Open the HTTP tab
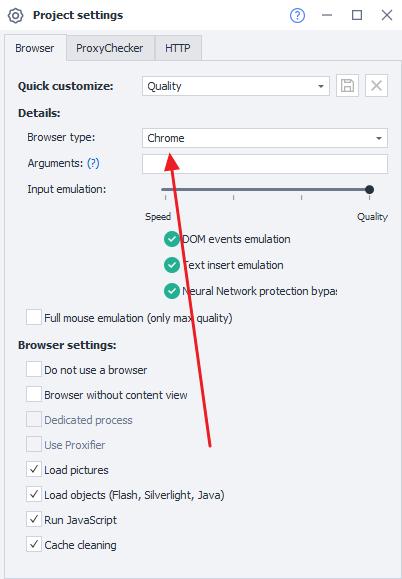 coord(178,48)
